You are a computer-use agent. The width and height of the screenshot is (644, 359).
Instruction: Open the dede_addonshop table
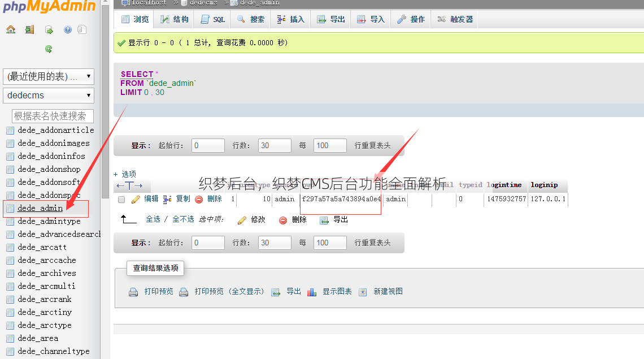click(x=49, y=170)
